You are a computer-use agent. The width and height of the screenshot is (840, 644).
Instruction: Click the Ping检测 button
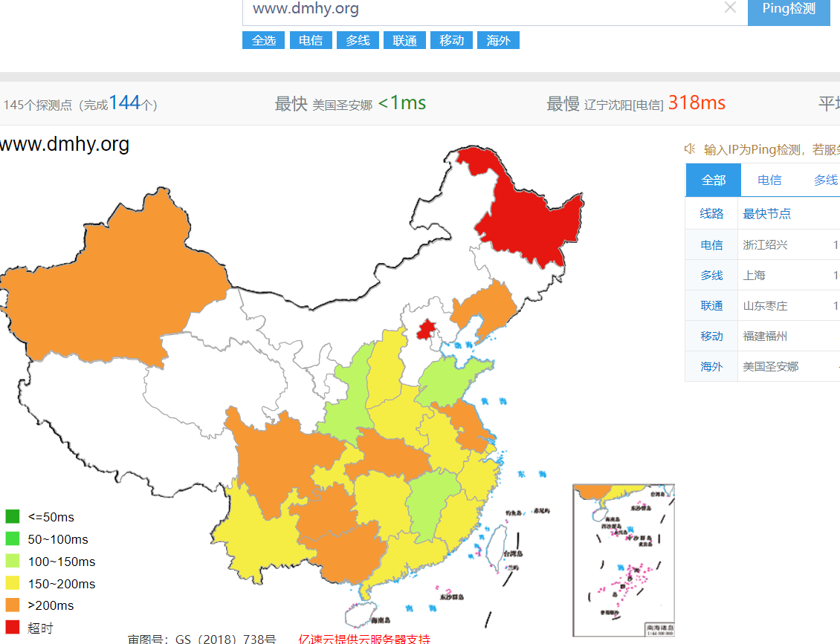789,10
